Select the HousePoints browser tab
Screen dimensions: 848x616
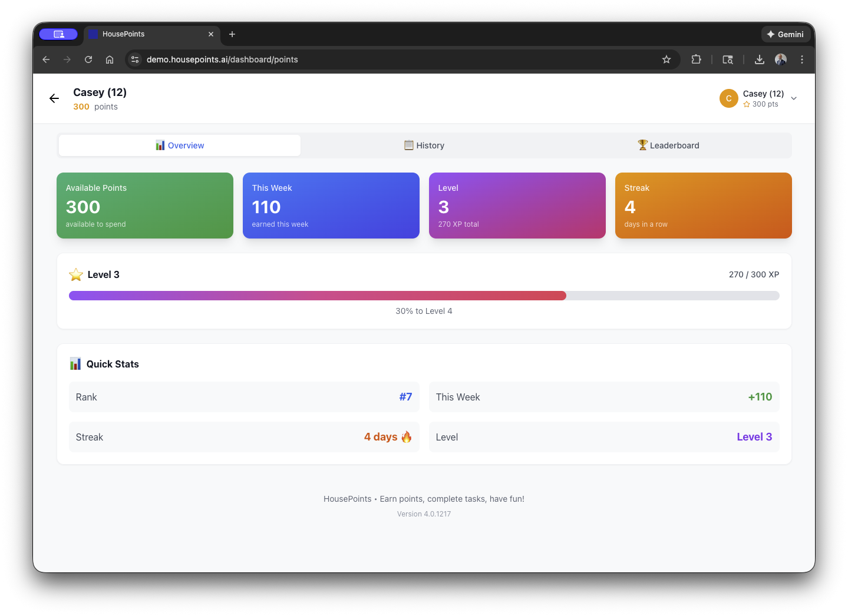(151, 34)
